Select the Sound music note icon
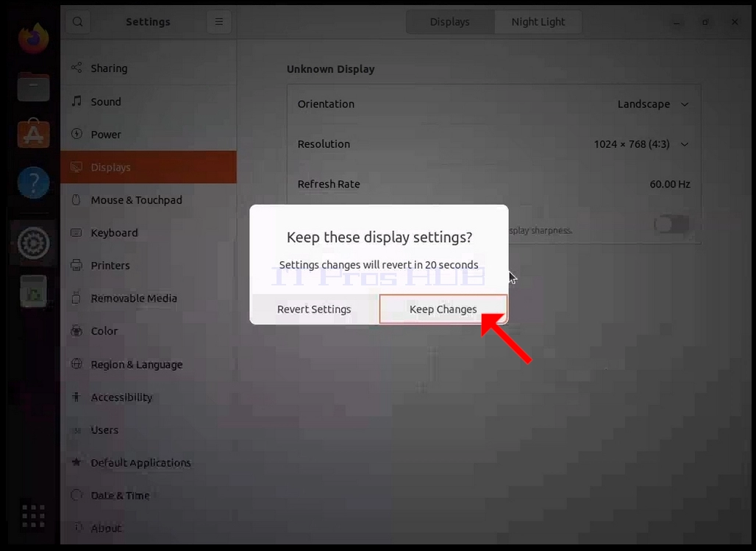756x551 pixels. pos(76,102)
